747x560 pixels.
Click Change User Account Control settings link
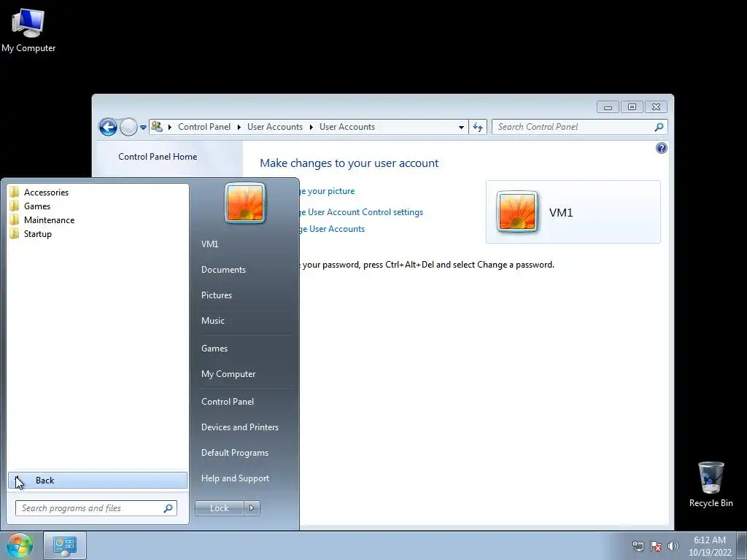[361, 212]
